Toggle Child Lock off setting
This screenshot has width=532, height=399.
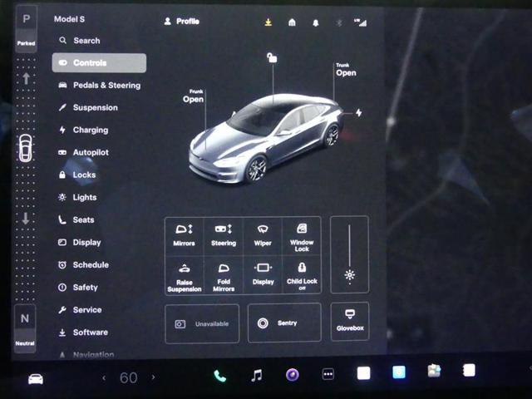point(302,274)
